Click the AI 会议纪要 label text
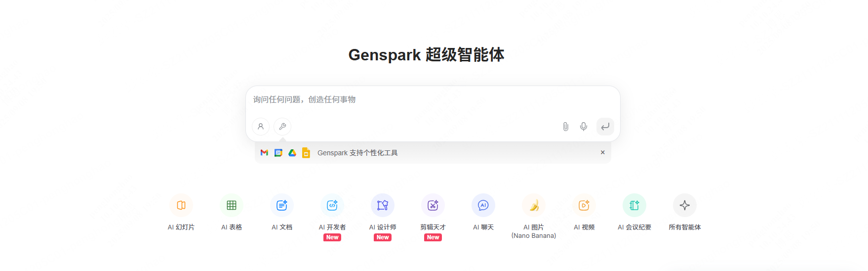 click(x=634, y=227)
